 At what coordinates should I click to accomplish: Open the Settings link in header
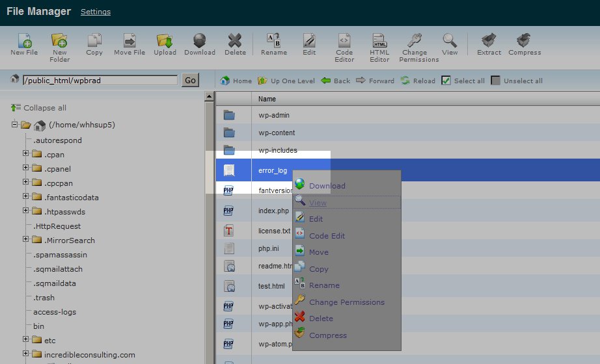point(96,12)
